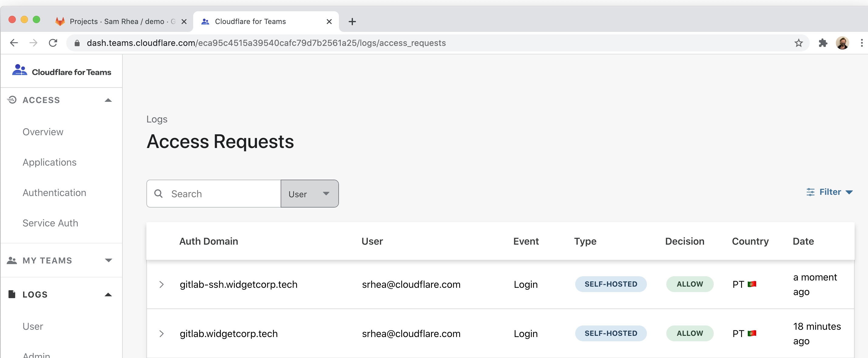Image resolution: width=868 pixels, height=358 pixels.
Task: Click the My Teams people icon
Action: (12, 260)
